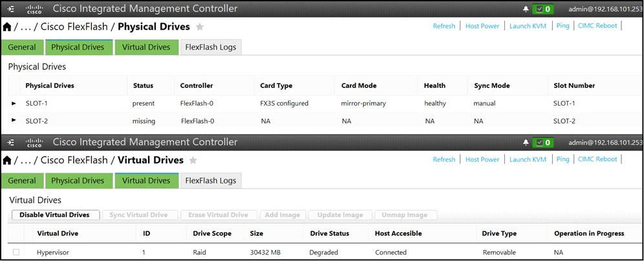
Task: Click the 'Degraded' drive status cell
Action: pyautogui.click(x=324, y=253)
